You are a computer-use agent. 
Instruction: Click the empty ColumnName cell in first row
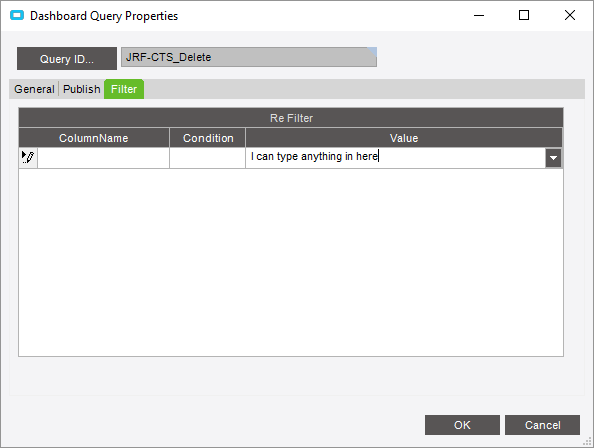point(103,158)
